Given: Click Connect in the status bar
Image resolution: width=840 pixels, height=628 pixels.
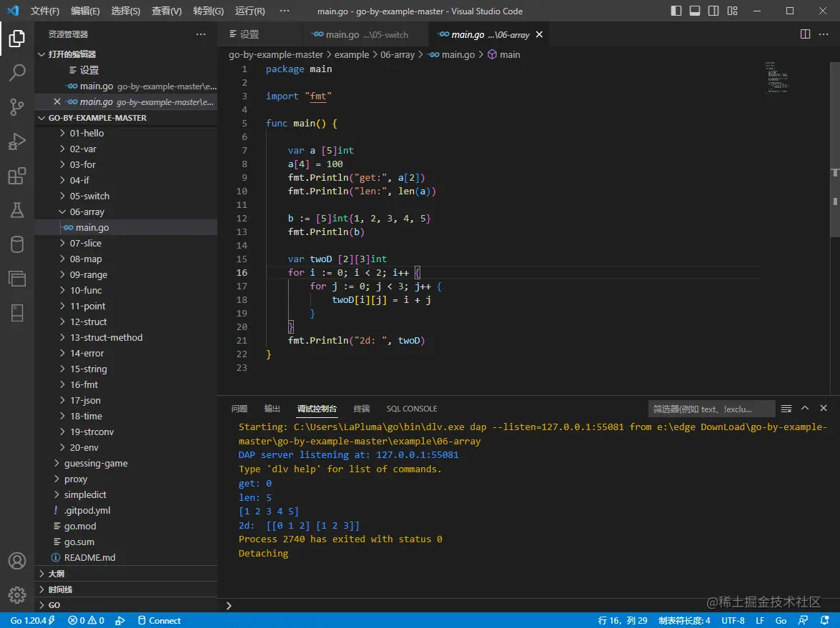Looking at the screenshot, I should pos(159,620).
